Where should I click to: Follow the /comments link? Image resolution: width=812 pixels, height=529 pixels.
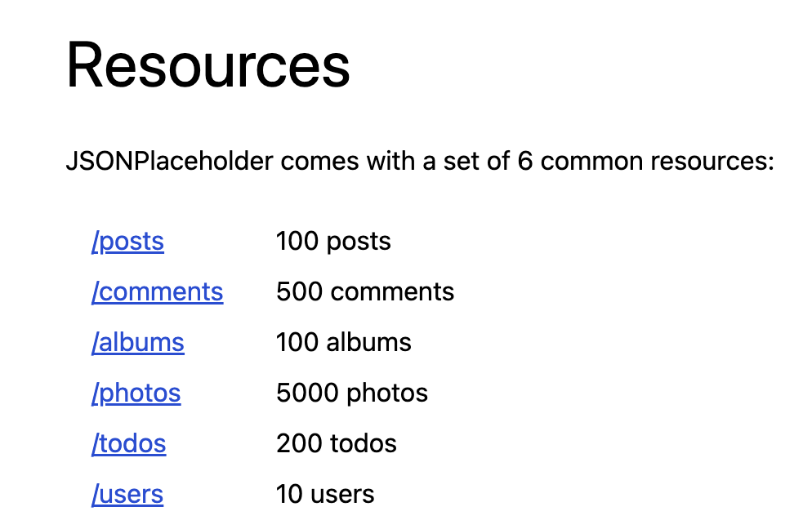click(158, 291)
